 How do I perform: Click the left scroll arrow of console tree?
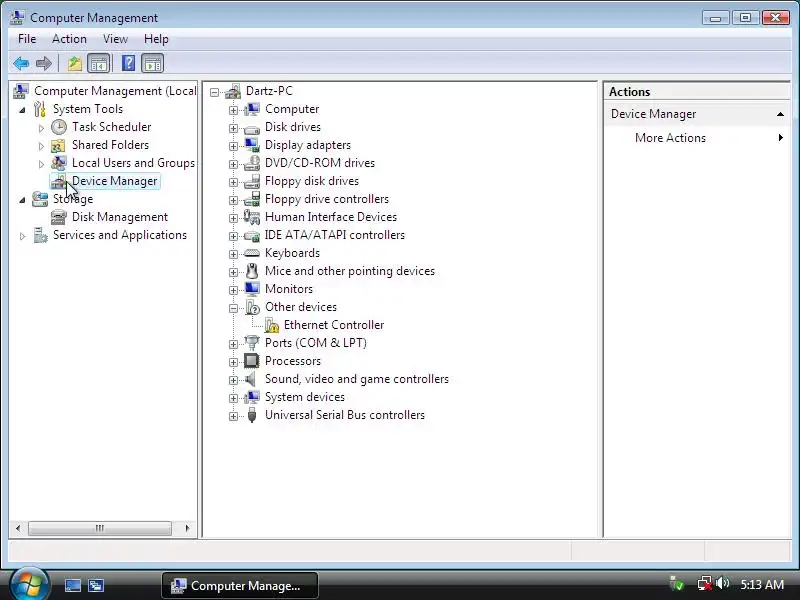pyautogui.click(x=18, y=528)
